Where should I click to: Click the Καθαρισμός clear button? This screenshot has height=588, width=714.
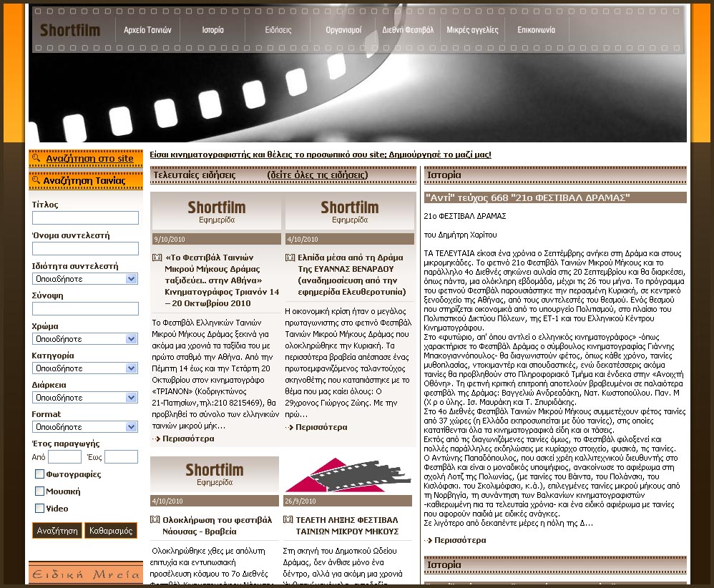coord(111,531)
